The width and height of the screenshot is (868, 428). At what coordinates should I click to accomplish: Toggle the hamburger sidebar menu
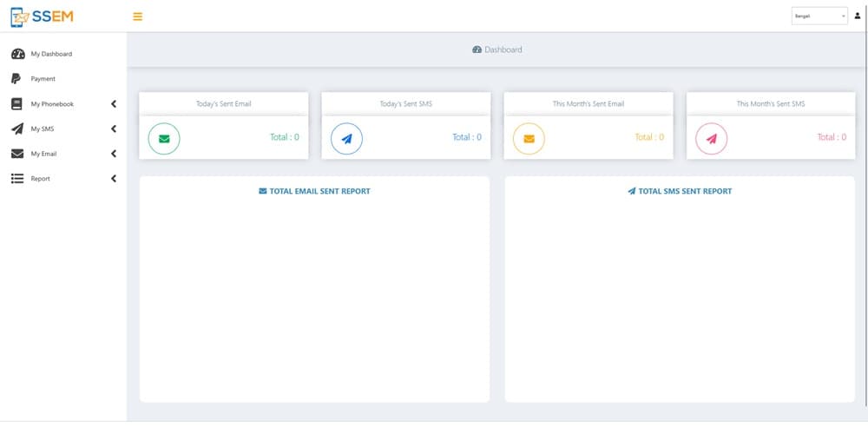click(x=137, y=16)
